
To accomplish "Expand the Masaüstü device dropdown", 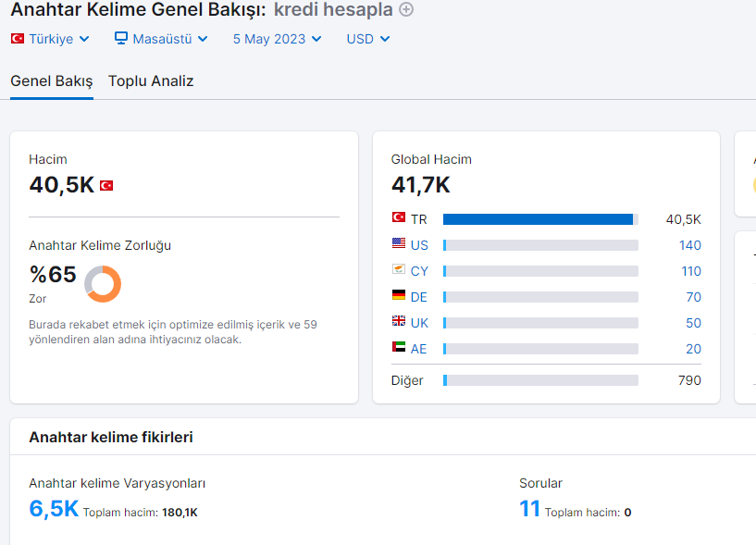I will click(162, 39).
